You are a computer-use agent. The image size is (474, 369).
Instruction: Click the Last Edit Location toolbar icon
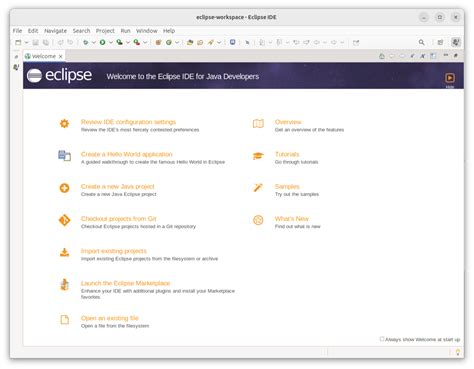tap(296, 42)
